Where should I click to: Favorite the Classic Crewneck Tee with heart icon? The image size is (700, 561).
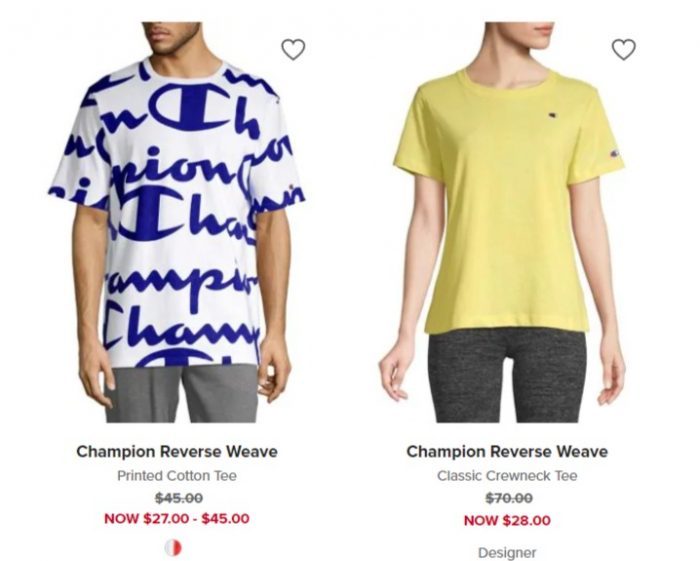(623, 49)
